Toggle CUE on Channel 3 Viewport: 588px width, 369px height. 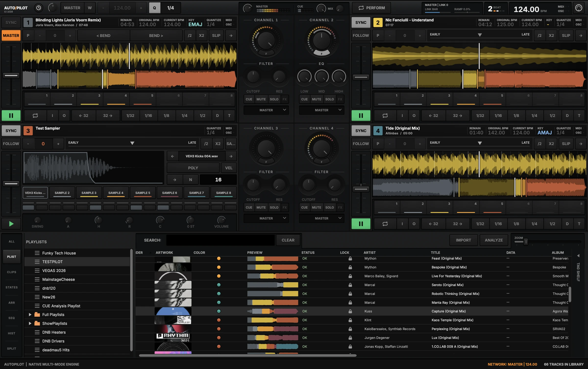[x=249, y=207]
